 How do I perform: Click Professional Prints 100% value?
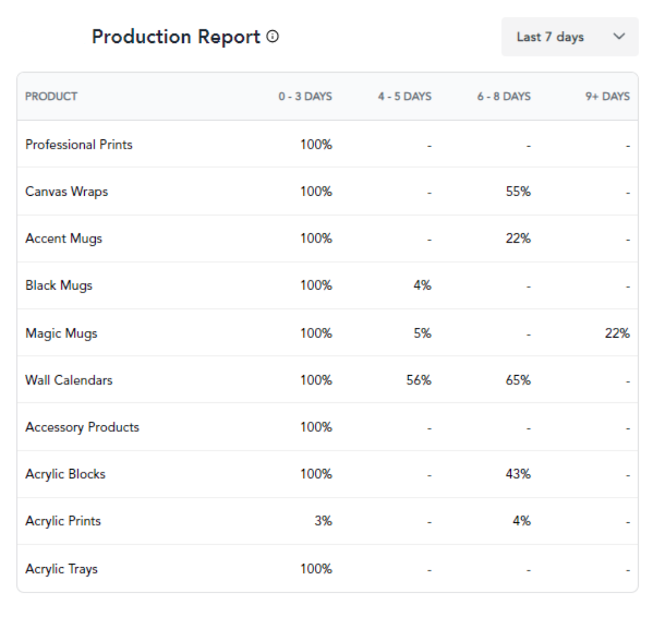[x=316, y=145]
